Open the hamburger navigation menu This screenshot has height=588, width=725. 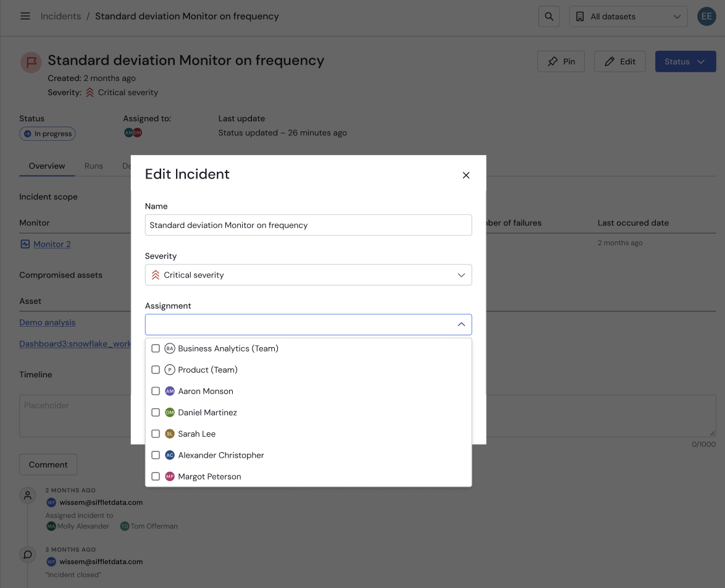pyautogui.click(x=25, y=16)
